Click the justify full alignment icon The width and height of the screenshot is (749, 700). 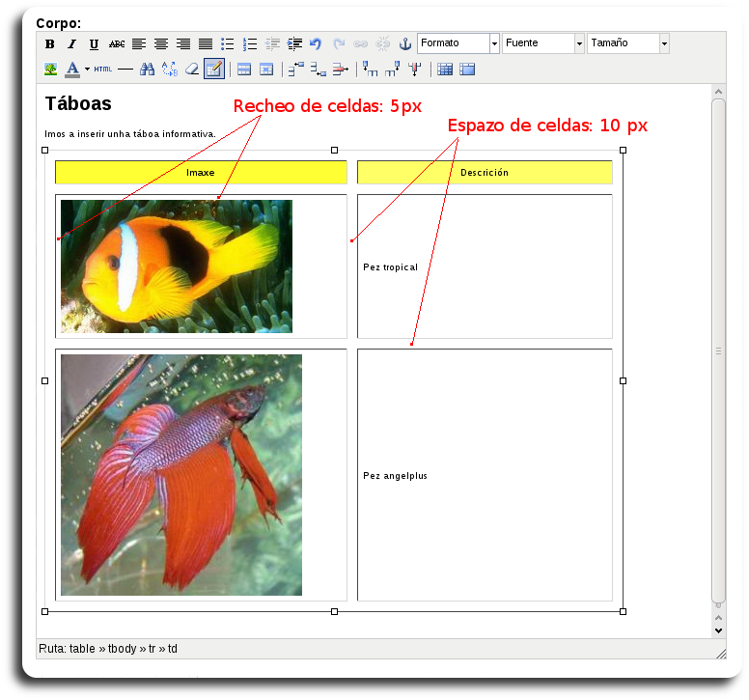point(206,44)
